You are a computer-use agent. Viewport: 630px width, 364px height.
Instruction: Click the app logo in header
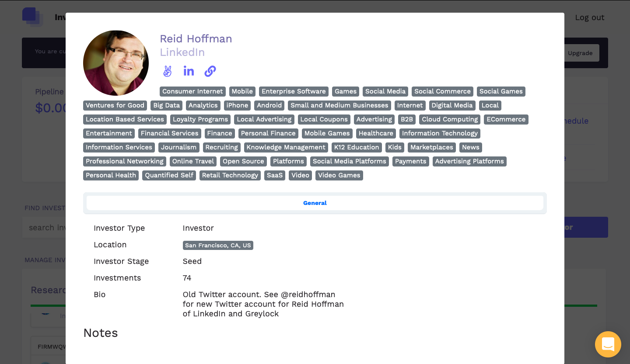[x=33, y=17]
